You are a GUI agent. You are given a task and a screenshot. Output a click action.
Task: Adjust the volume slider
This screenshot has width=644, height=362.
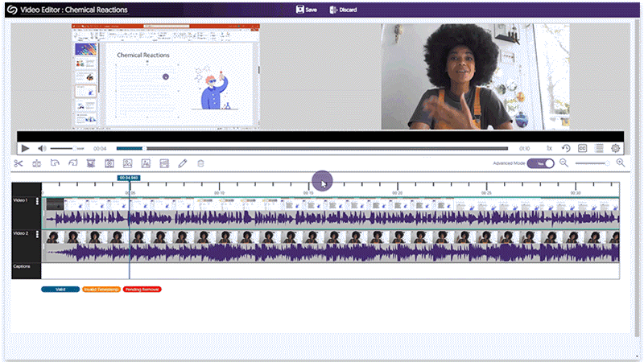tap(67, 148)
